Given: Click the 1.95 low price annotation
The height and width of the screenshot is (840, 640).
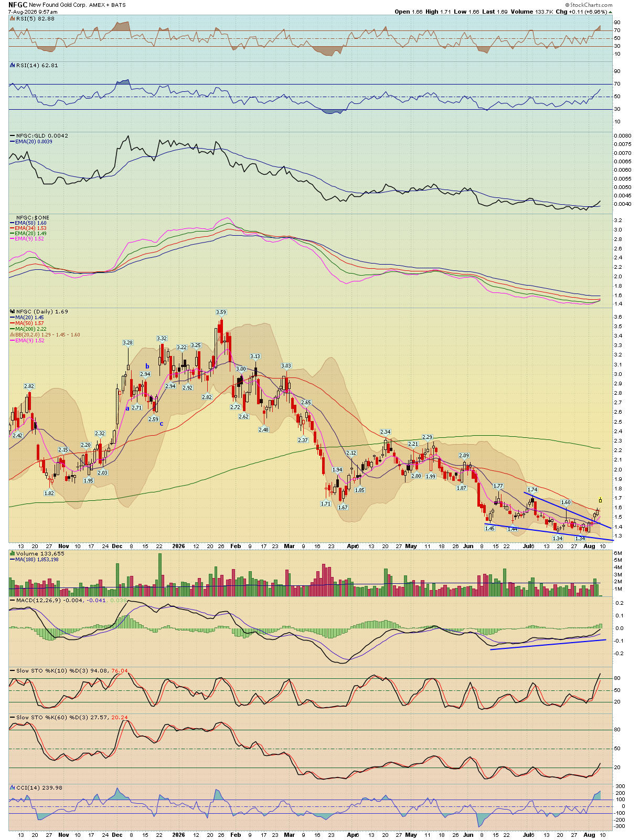Looking at the screenshot, I should click(x=88, y=481).
